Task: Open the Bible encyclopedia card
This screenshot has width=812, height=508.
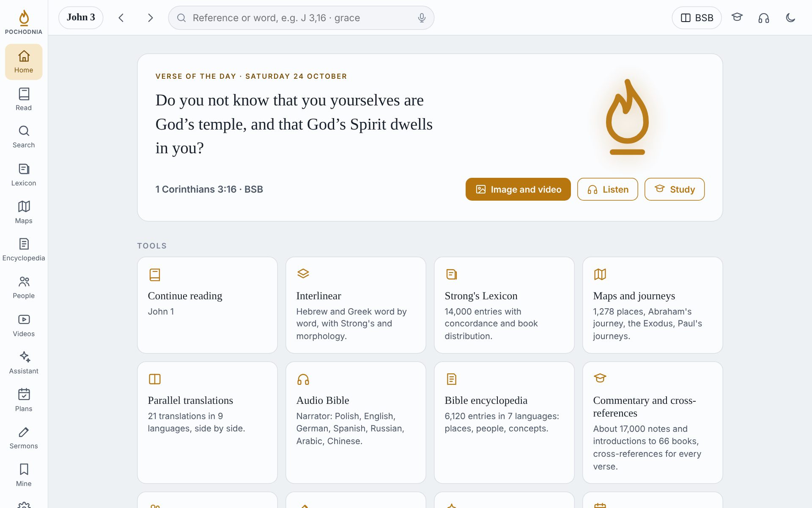Action: (x=504, y=422)
